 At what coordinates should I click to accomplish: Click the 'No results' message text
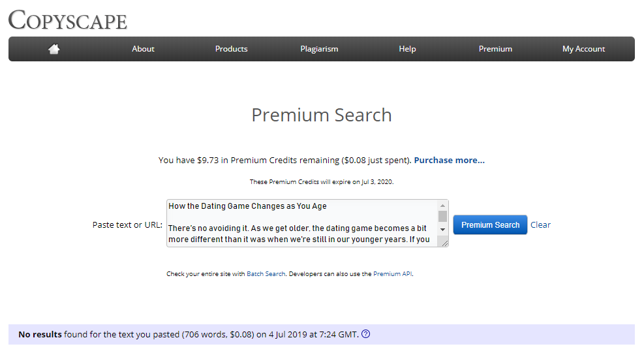(189, 335)
